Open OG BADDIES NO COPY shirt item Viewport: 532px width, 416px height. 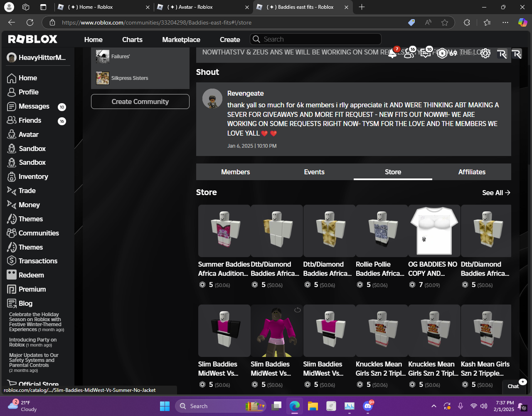tap(434, 247)
